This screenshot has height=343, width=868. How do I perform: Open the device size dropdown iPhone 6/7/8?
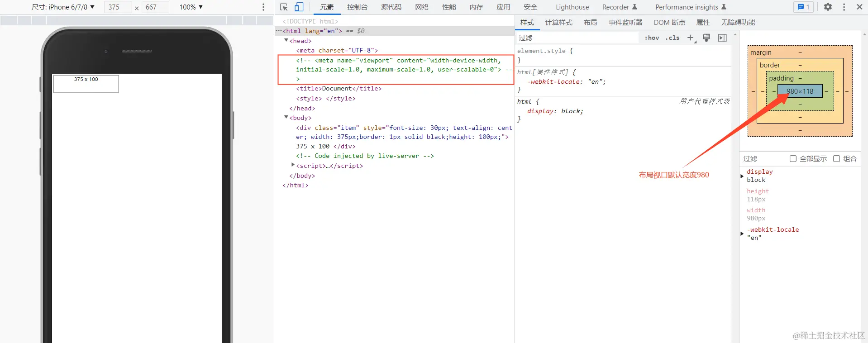63,7
